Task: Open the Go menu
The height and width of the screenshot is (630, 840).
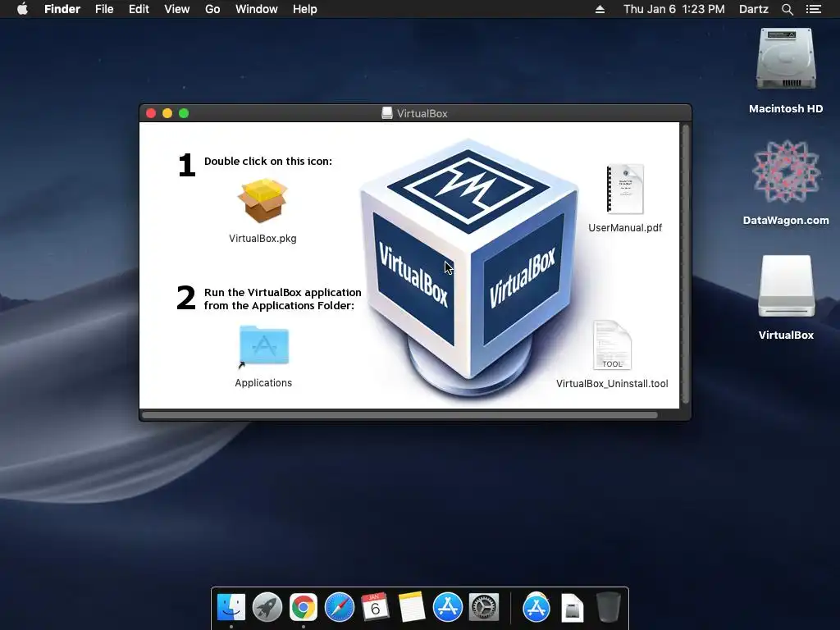Action: click(x=212, y=9)
